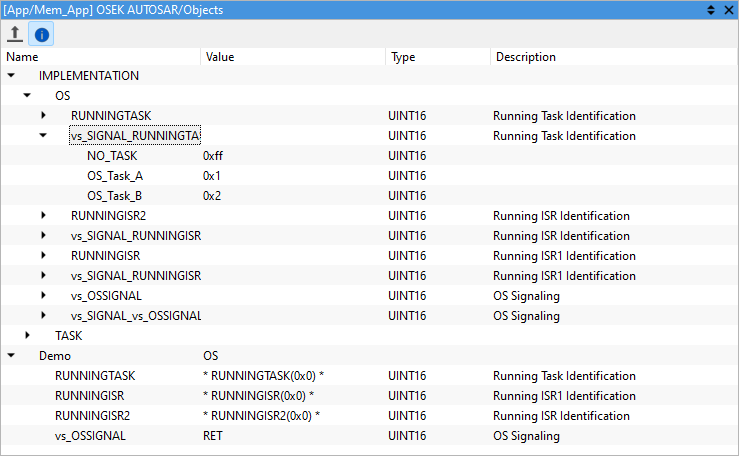Collapse the IMPLEMENTATION tree node
Screen dimensions: 739x456
tap(11, 75)
